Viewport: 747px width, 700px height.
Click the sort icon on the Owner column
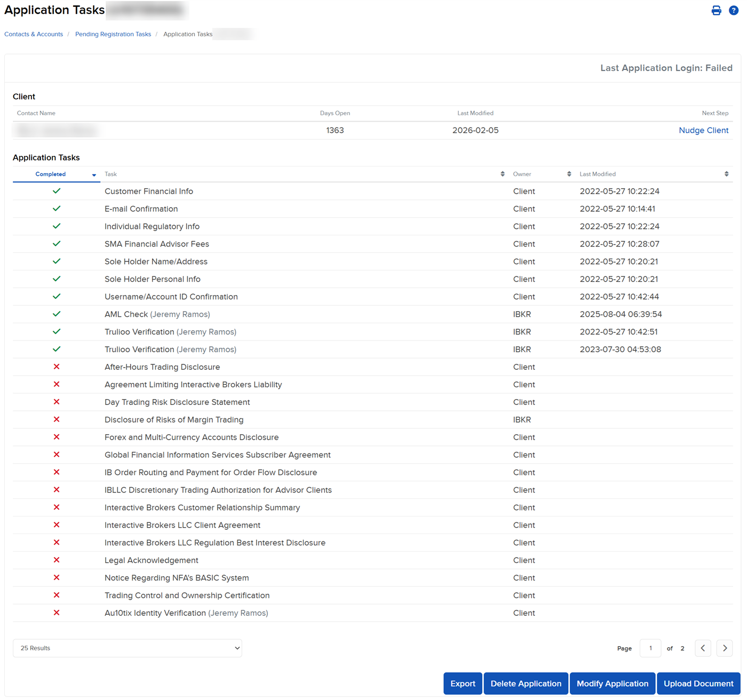tap(568, 173)
